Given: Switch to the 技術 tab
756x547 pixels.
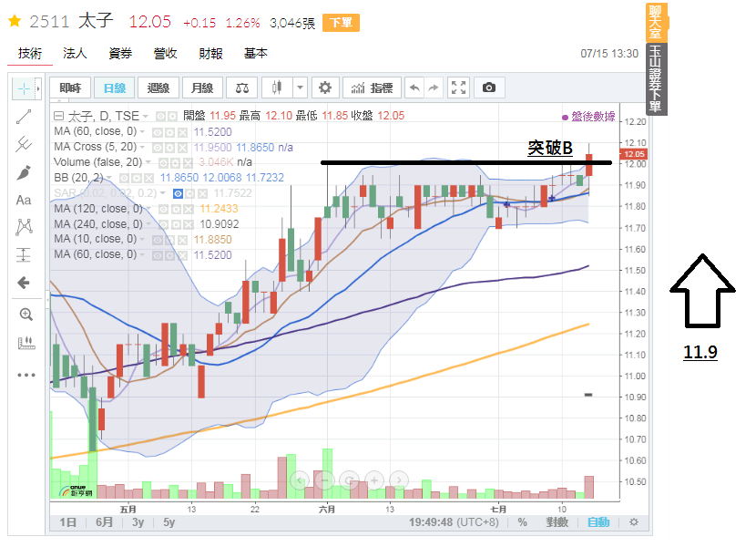Looking at the screenshot, I should pos(30,53).
